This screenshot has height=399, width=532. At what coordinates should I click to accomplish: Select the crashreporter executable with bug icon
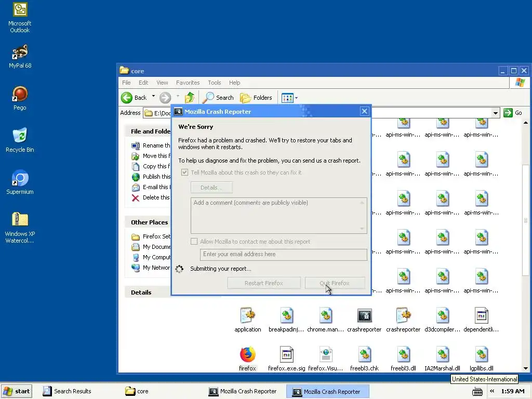click(x=364, y=320)
